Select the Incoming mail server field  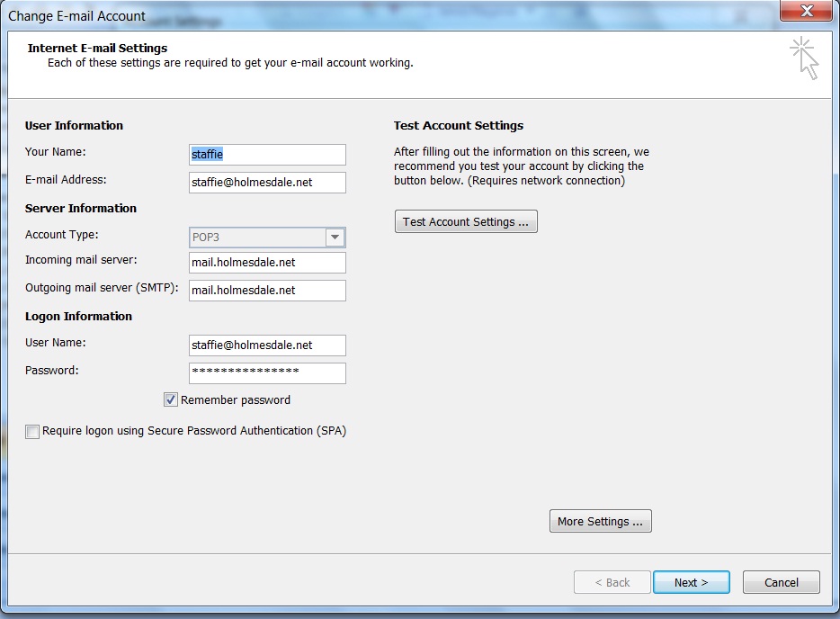(267, 263)
